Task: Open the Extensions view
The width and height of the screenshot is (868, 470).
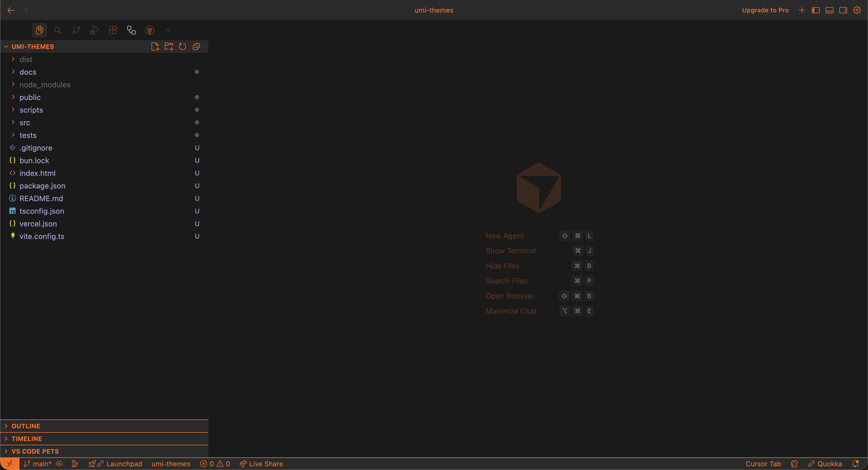Action: click(x=113, y=30)
